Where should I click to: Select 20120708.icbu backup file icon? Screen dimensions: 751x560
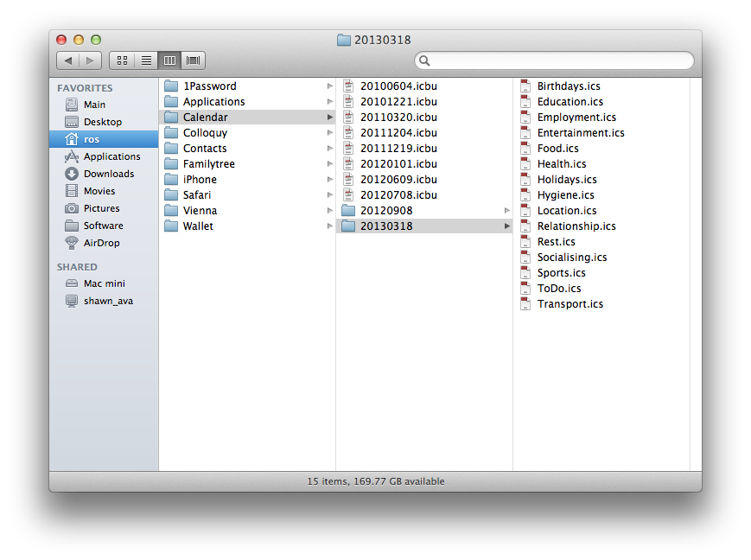point(348,195)
